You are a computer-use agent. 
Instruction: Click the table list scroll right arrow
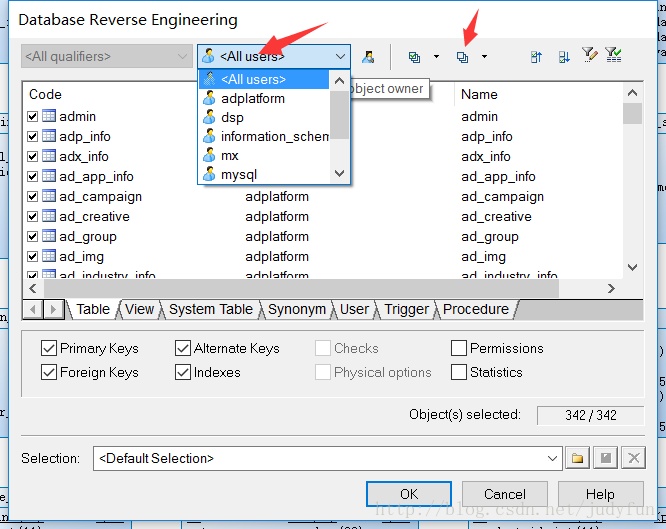[x=611, y=289]
